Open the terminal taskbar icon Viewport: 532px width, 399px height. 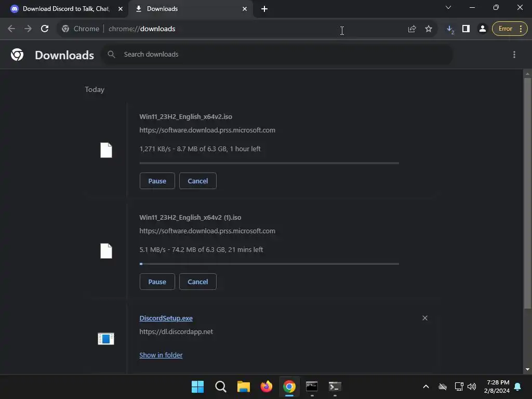335,387
